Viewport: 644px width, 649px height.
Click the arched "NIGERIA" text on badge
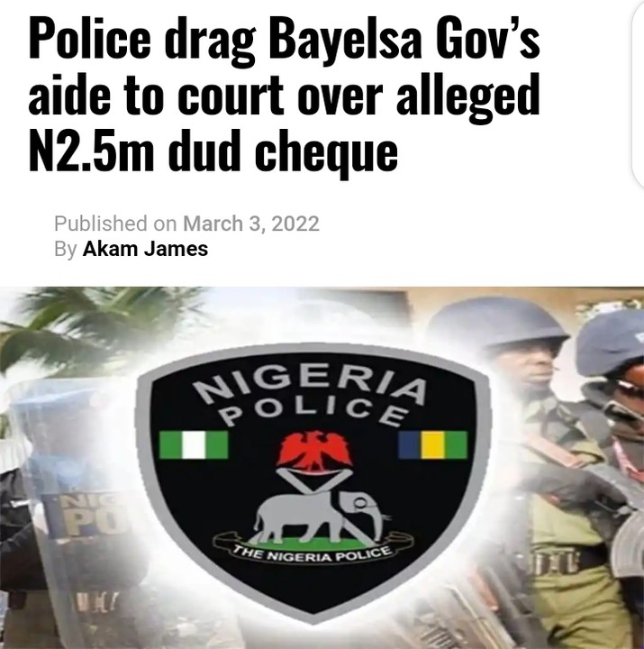[x=310, y=383]
